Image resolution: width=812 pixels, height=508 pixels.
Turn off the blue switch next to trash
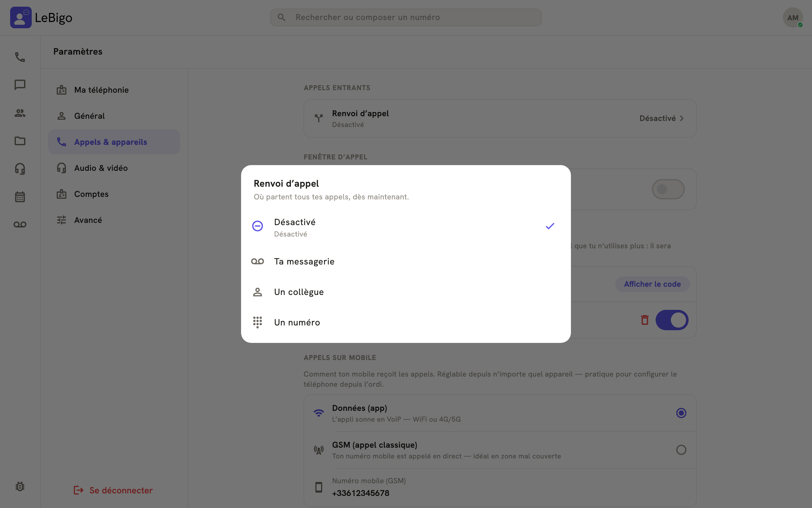click(672, 320)
